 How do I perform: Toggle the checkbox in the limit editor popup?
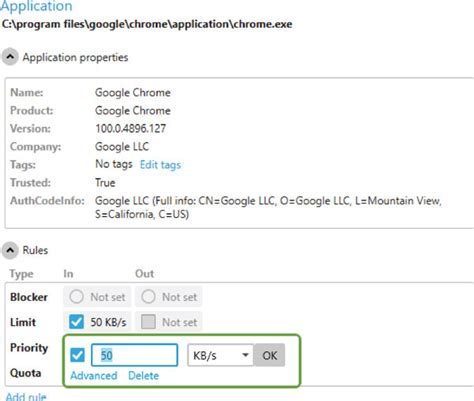click(77, 355)
